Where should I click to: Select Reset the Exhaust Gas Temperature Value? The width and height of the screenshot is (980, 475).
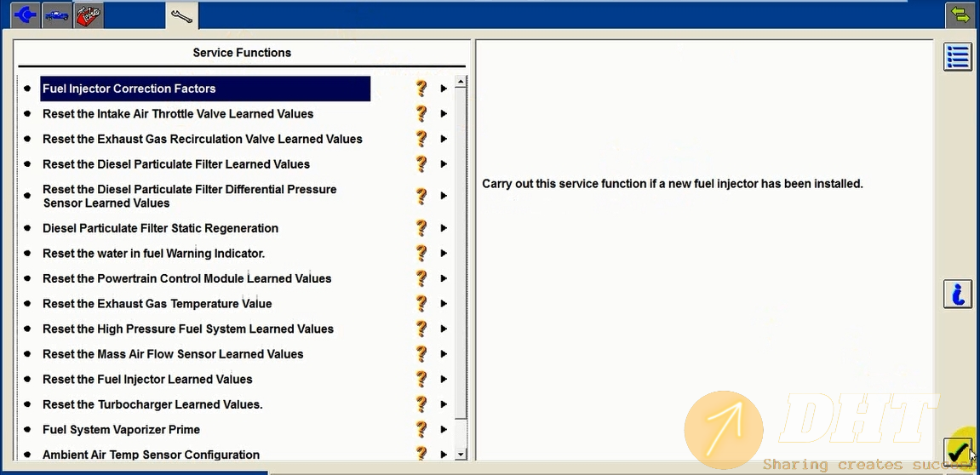[x=157, y=304]
